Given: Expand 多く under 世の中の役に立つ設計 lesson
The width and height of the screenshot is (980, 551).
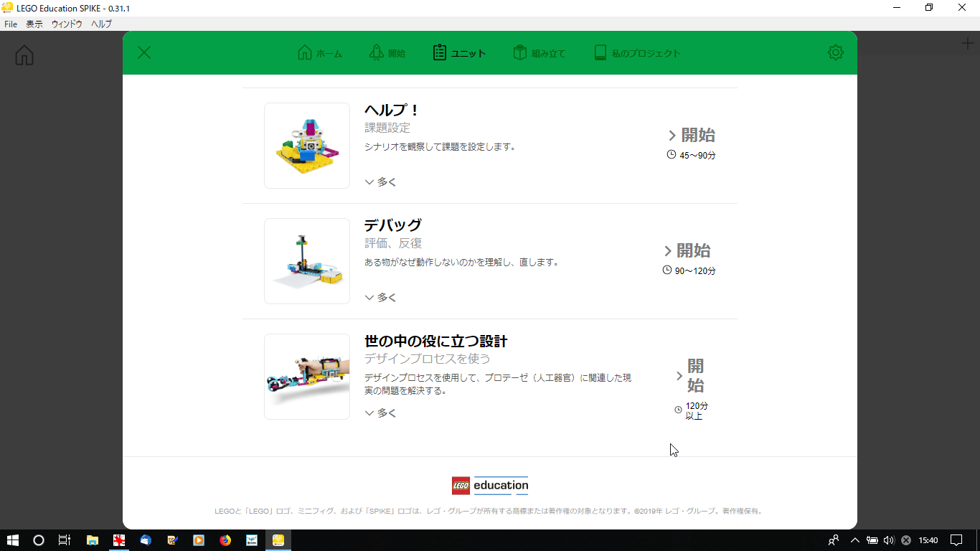Looking at the screenshot, I should click(x=380, y=413).
